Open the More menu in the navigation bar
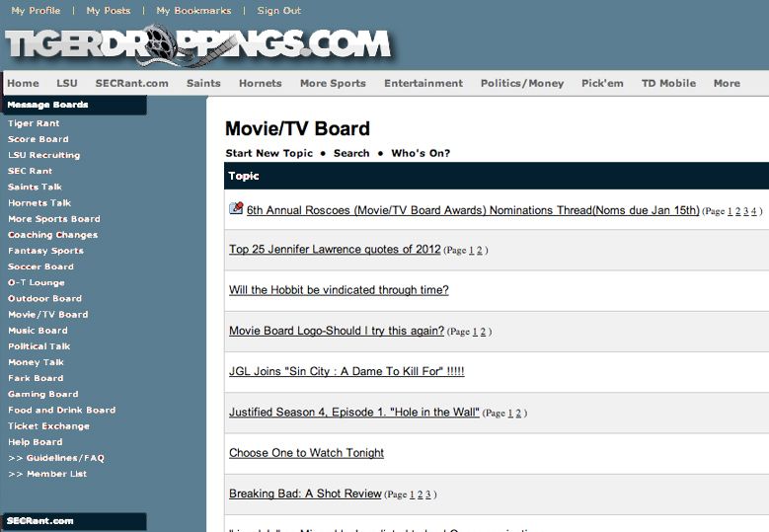The width and height of the screenshot is (769, 532). (x=727, y=83)
